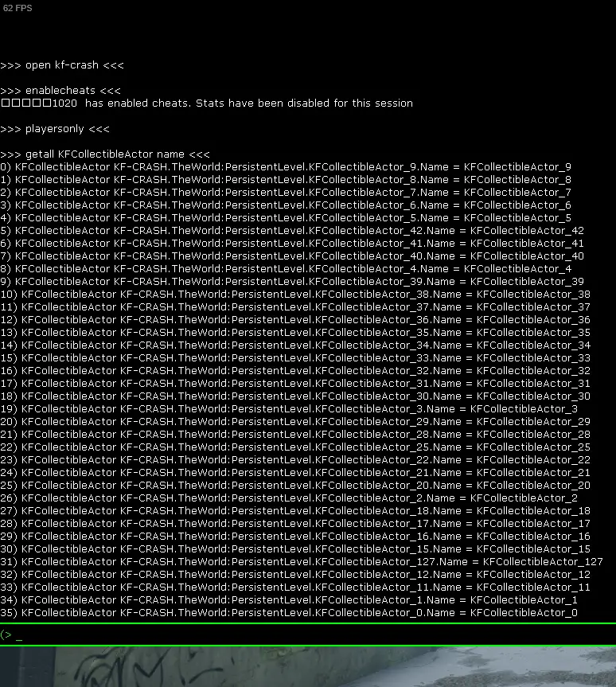Click result row 34) KFCollectibleActor_1
Image resolution: width=616 pixels, height=687 pixels.
coord(289,599)
